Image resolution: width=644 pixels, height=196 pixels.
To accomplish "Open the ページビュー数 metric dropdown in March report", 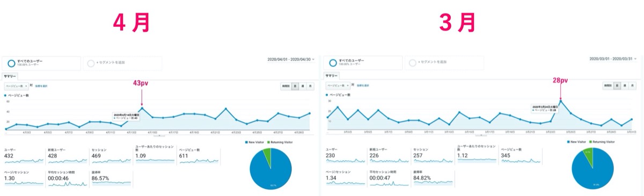I will tap(338, 85).
